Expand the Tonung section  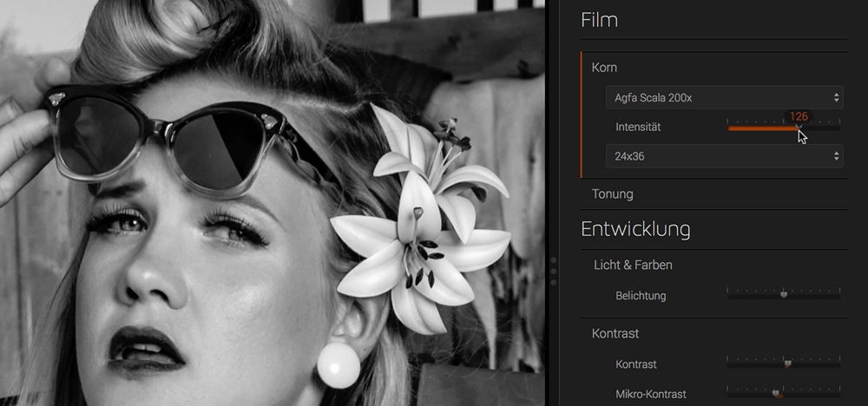612,193
